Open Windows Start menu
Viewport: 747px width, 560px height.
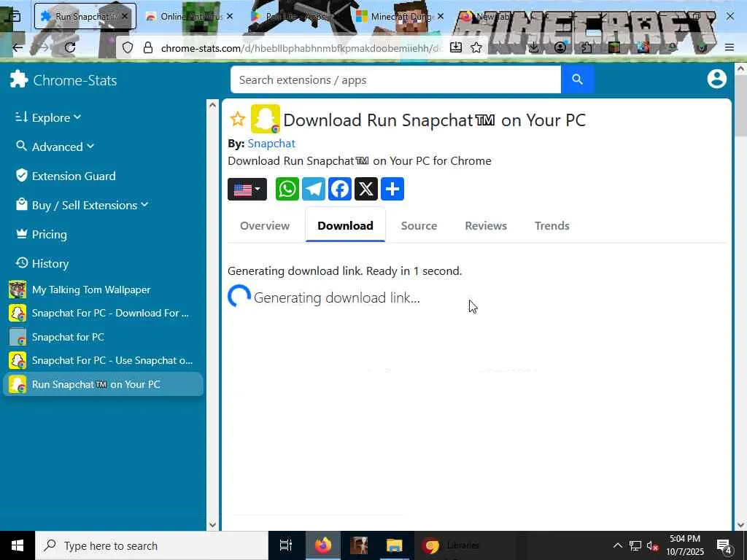pos(18,545)
